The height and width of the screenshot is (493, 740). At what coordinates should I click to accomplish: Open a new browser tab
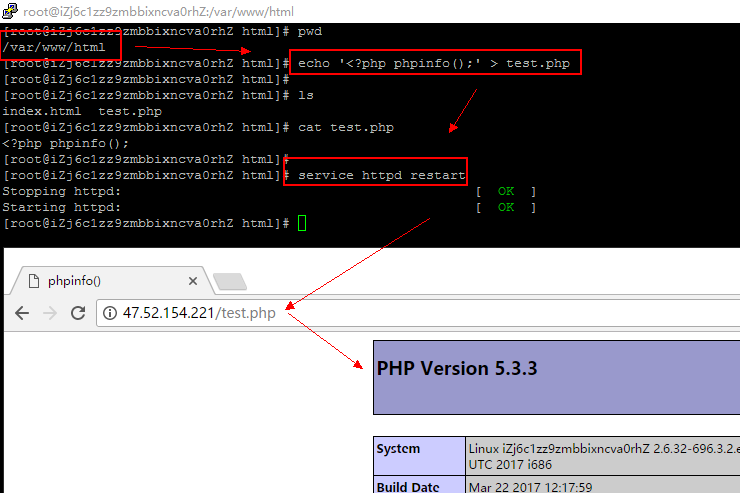click(230, 282)
